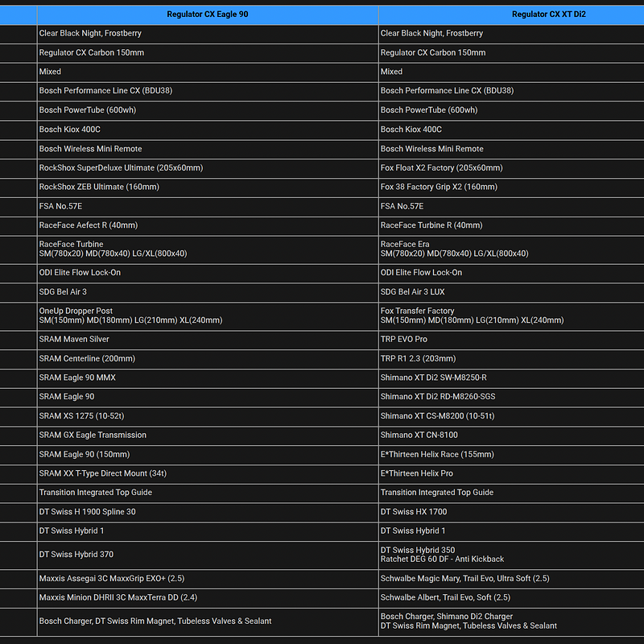Viewport: 644px width, 644px height.
Task: Click Maxxis Minion DHRII 3C MaxxTerra cell
Action: [x=208, y=598]
